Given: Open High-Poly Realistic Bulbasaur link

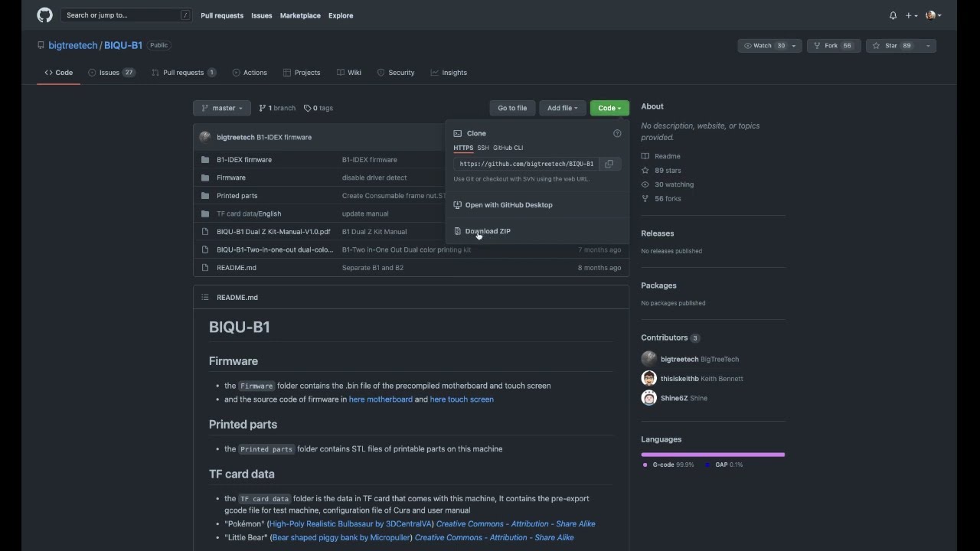Looking at the screenshot, I should [351, 524].
